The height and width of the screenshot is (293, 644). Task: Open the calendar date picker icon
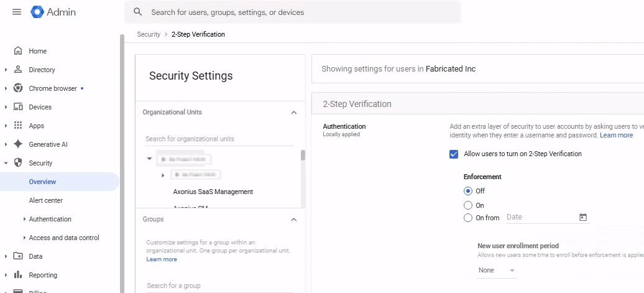583,217
